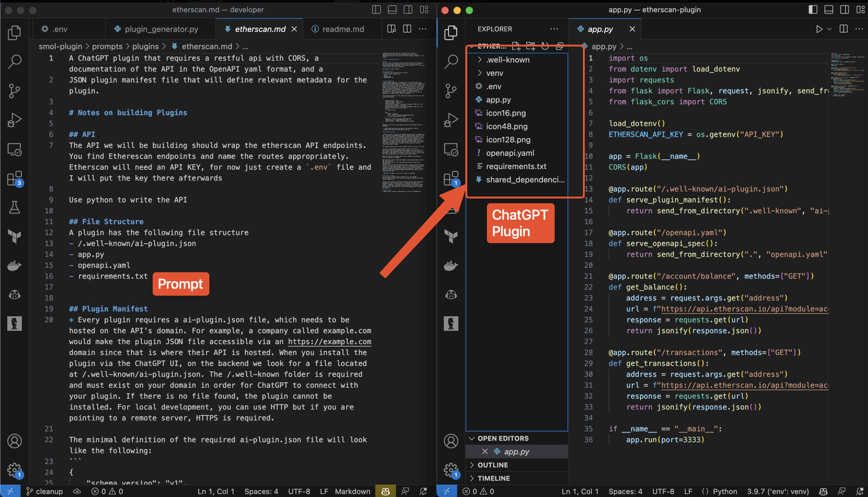868x497 pixels.
Task: Select the etherscan.md tab in editor
Action: (259, 28)
